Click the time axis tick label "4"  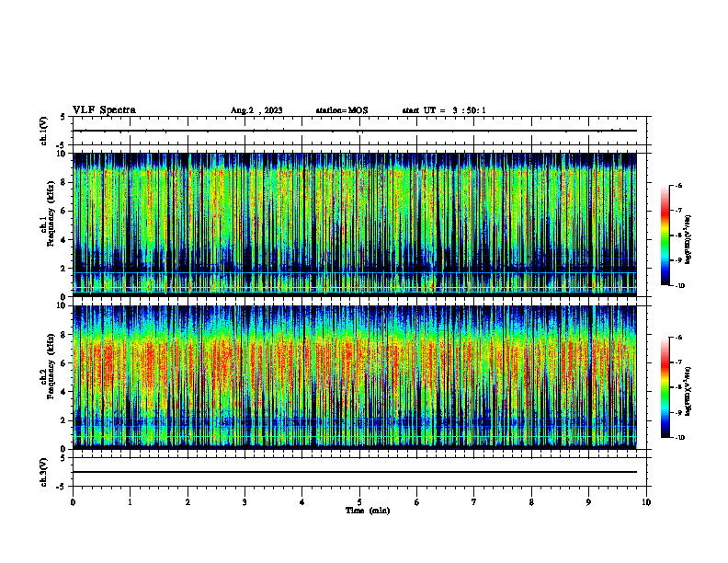[x=302, y=502]
